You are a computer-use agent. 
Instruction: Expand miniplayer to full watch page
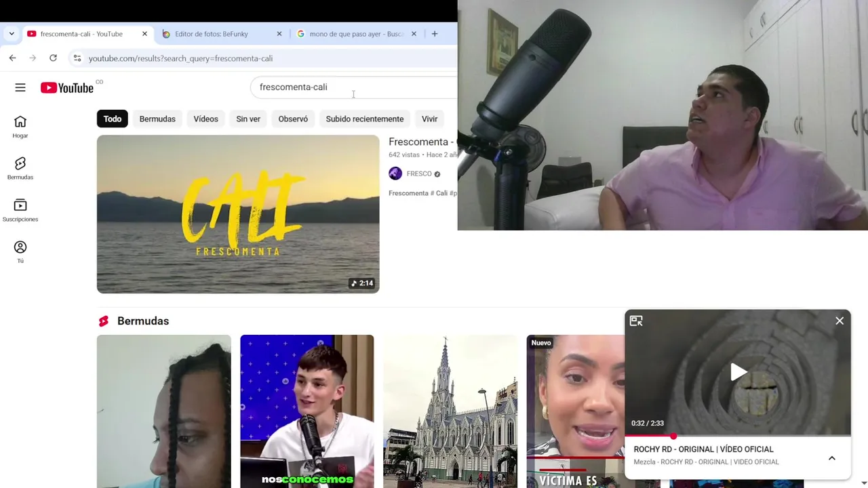coord(636,321)
